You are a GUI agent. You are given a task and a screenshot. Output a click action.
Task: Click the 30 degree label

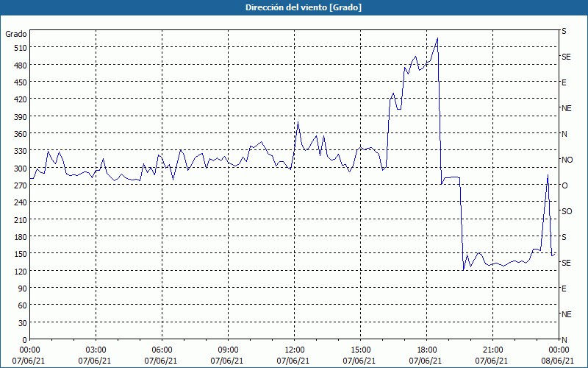[x=23, y=323]
